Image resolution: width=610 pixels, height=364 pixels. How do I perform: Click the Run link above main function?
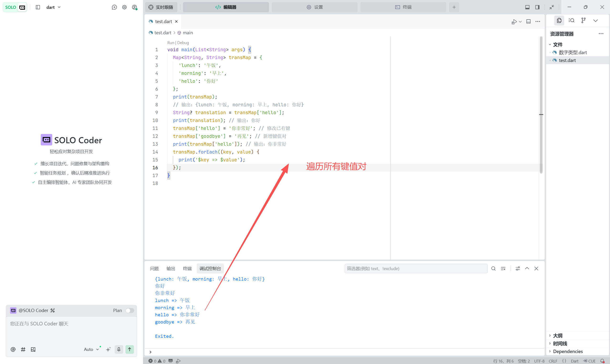pyautogui.click(x=170, y=43)
